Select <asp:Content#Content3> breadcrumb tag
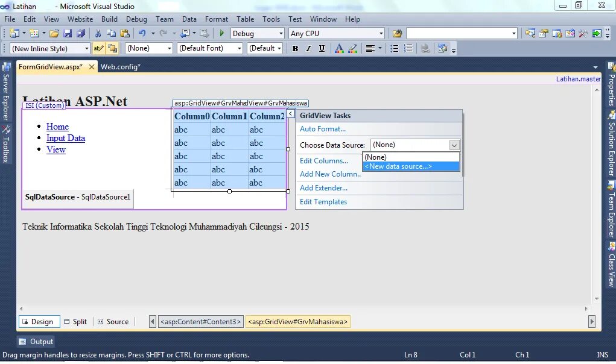 tap(200, 322)
